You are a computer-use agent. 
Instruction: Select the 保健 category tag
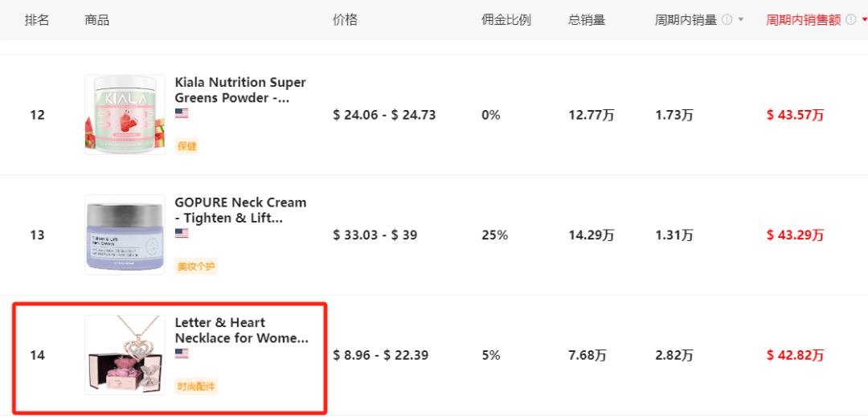[x=186, y=146]
